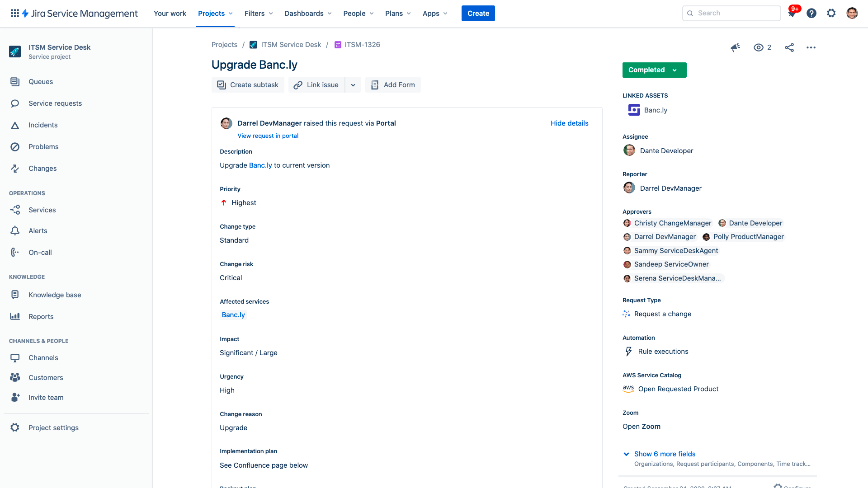Image resolution: width=868 pixels, height=488 pixels.
Task: Click Create subtask button
Action: [x=247, y=84]
